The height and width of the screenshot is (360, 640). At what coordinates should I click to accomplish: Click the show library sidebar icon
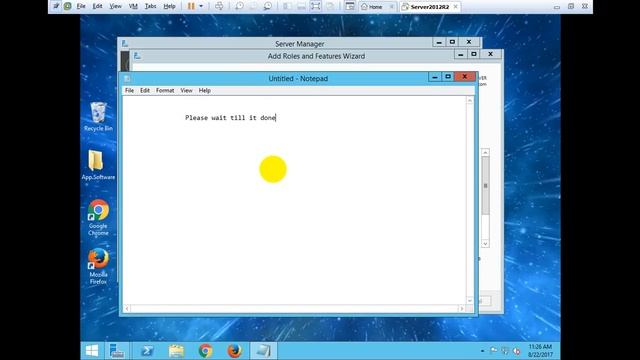click(287, 6)
